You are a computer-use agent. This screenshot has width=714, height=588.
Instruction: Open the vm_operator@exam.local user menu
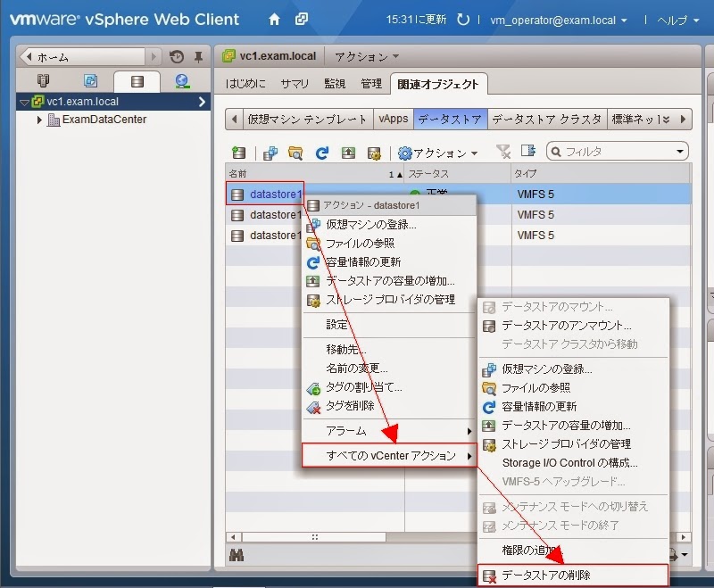[x=559, y=20]
